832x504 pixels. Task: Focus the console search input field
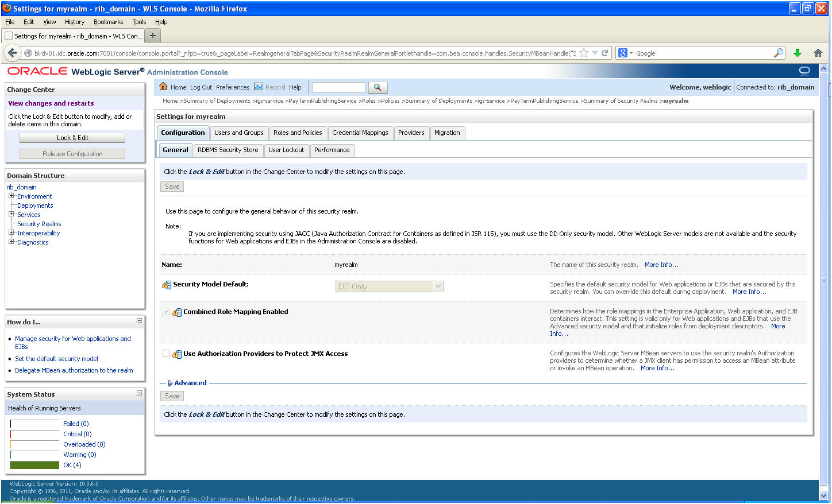tap(339, 87)
